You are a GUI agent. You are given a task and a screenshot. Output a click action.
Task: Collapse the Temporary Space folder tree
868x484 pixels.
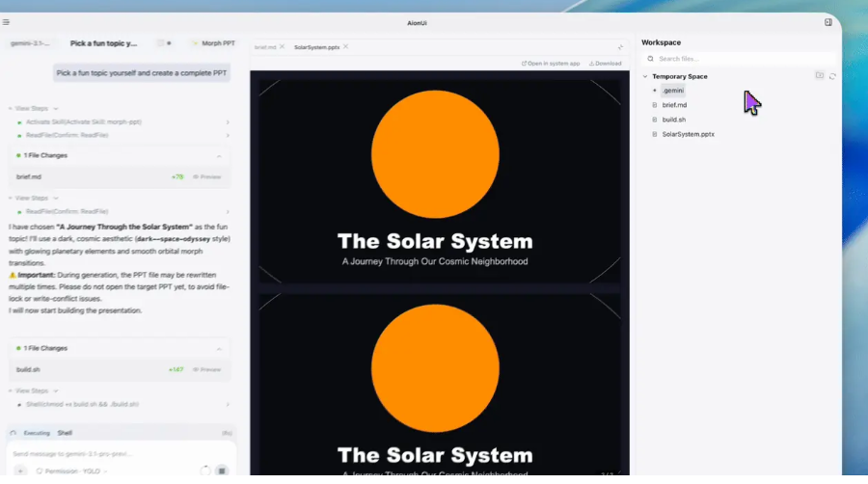click(645, 76)
